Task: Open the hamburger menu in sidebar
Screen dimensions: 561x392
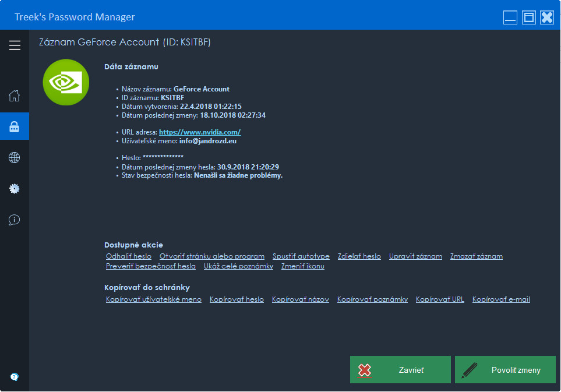Action: pyautogui.click(x=15, y=45)
